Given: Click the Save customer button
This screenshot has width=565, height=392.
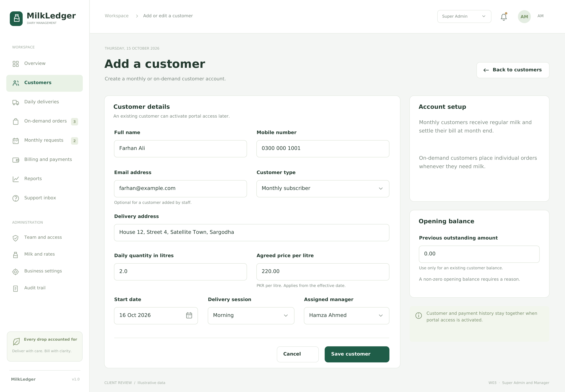Looking at the screenshot, I should pos(357,354).
